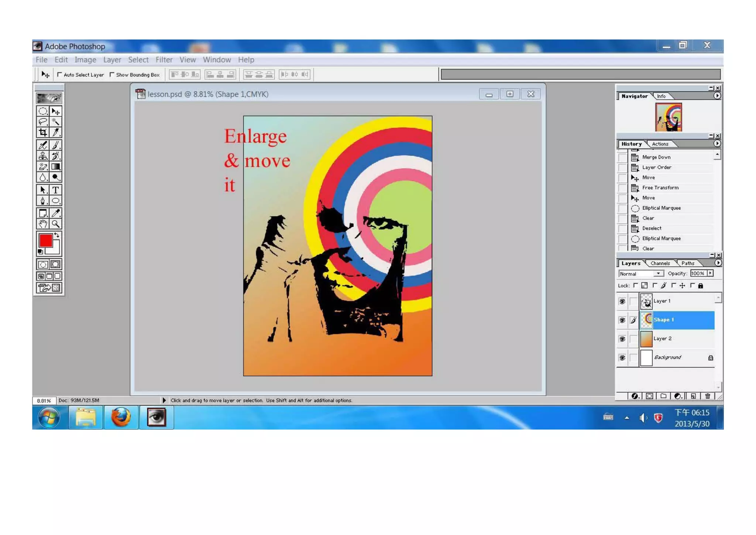The height and width of the screenshot is (535, 756).
Task: Select the Notes tool
Action: (x=43, y=213)
